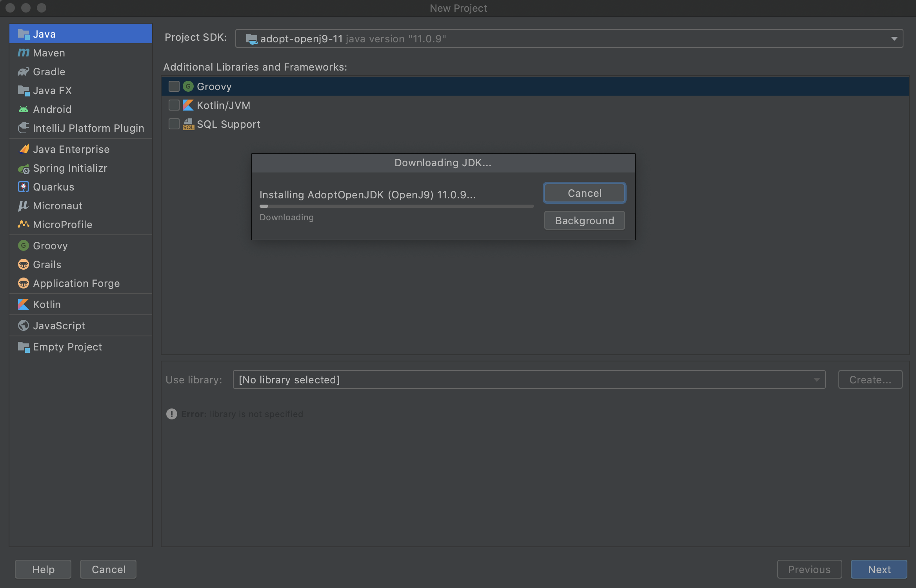The width and height of the screenshot is (916, 588).
Task: Click the Grails icon in list
Action: coord(24,264)
